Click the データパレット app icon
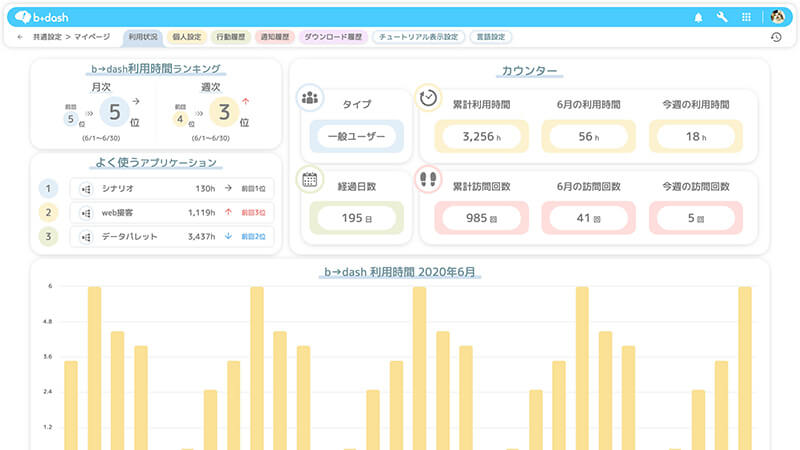 point(86,237)
